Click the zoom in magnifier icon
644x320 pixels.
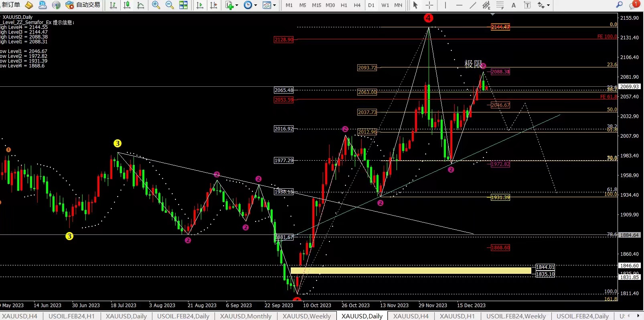156,5
